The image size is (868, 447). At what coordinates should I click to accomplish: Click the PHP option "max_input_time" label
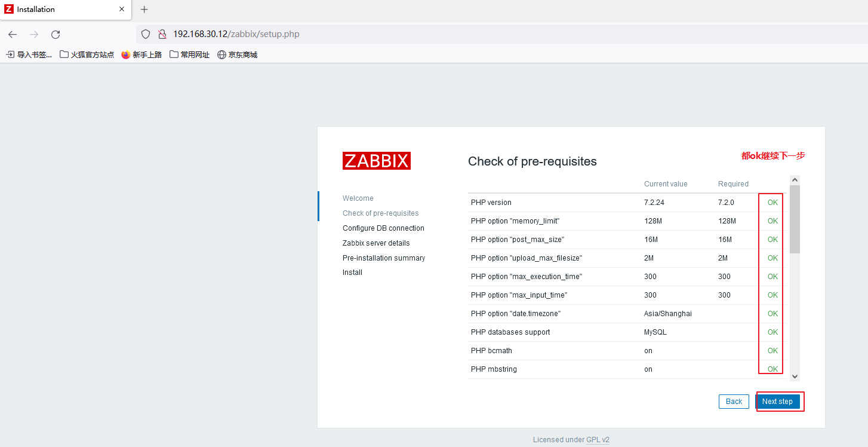point(519,295)
